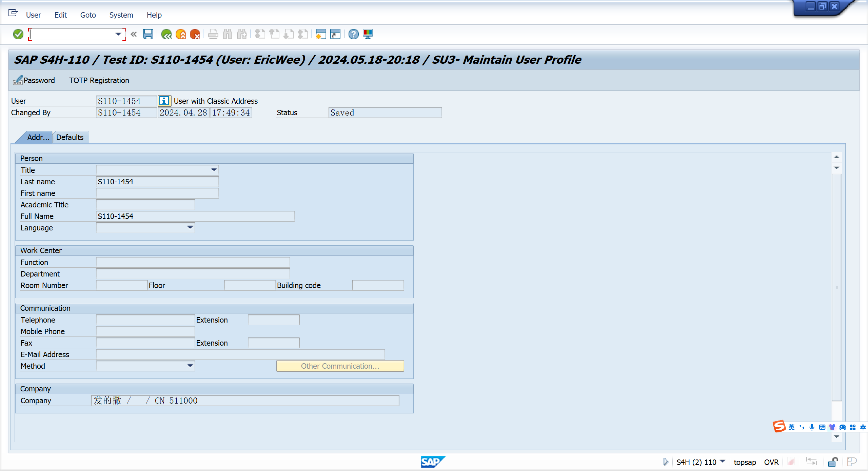This screenshot has width=868, height=471.
Task: Open the command field history dropdown
Action: pos(118,34)
